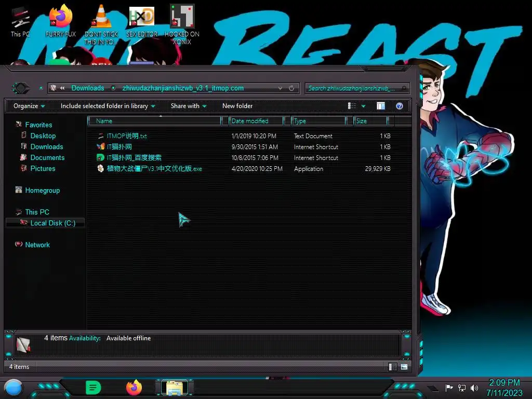
Task: Open the view options dropdown arrow
Action: click(x=363, y=106)
